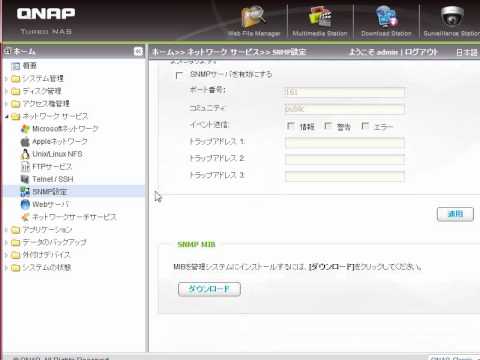This screenshot has width=480, height=360.
Task: Collapse the sidebar panel with arrow icon
Action: pyautogui.click(x=138, y=51)
